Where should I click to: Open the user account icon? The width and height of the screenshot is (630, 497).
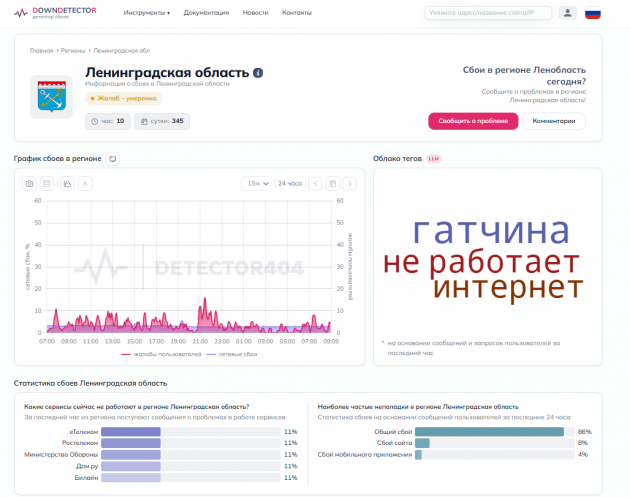(x=567, y=13)
